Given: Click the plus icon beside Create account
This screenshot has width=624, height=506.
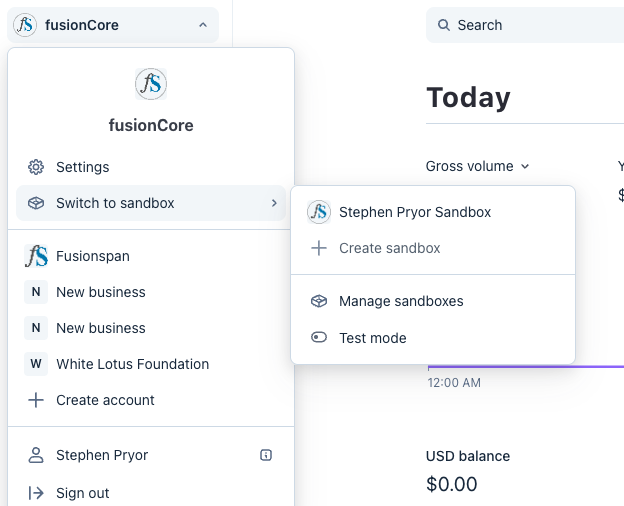Looking at the screenshot, I should coord(36,400).
